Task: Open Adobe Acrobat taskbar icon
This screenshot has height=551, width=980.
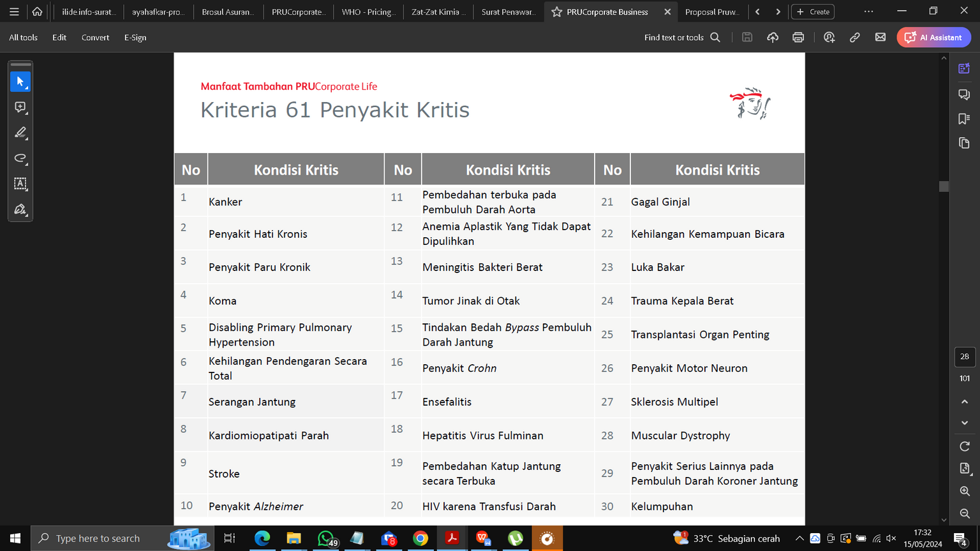Action: tap(452, 538)
